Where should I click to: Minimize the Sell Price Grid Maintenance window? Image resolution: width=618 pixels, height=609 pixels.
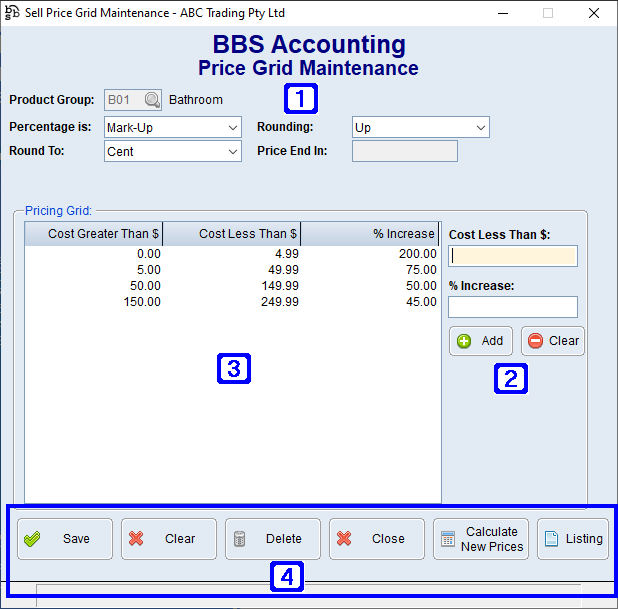(503, 13)
